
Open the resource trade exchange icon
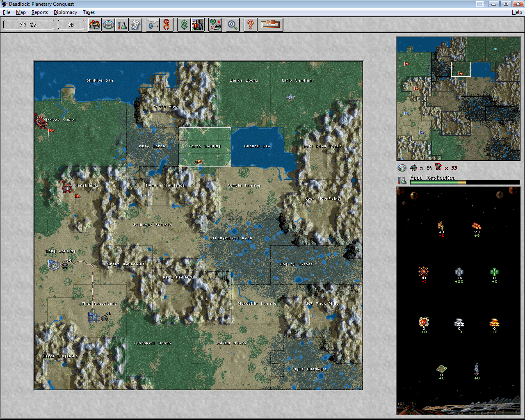click(215, 25)
